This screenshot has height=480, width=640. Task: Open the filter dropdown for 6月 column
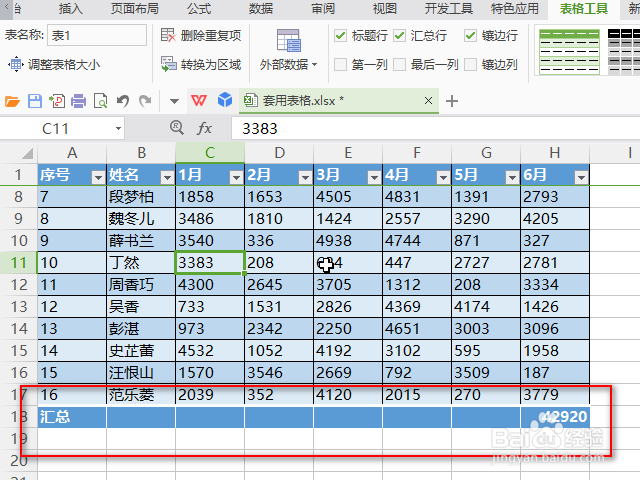coord(581,177)
